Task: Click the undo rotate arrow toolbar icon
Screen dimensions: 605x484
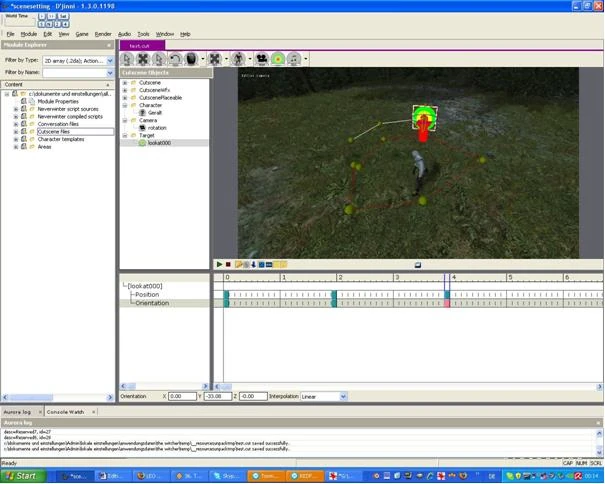Action: coord(175,59)
